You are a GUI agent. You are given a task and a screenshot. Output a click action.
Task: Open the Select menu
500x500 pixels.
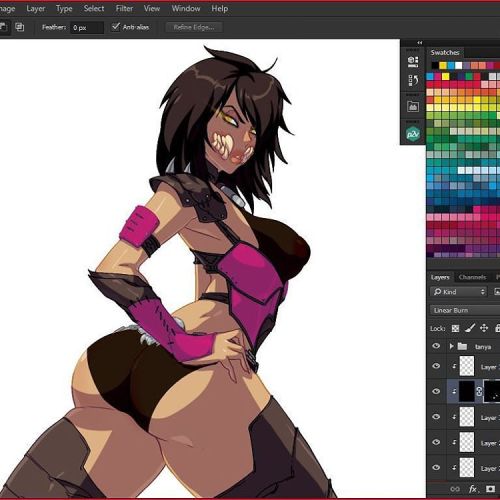tap(94, 9)
